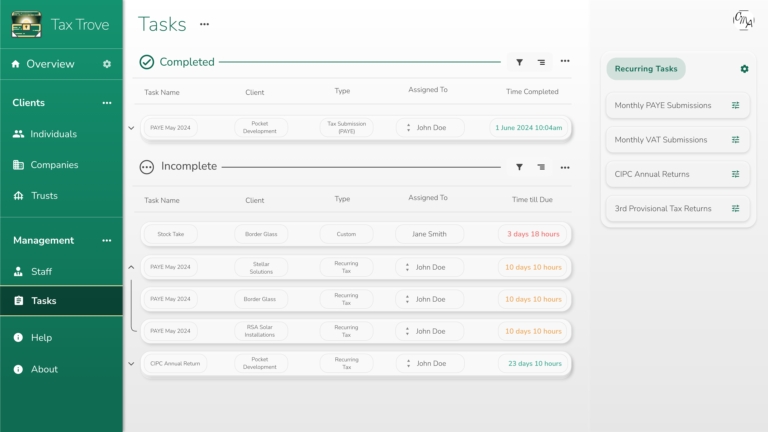Click the Tax Trove logo image
The height and width of the screenshot is (432, 768).
(26, 24)
